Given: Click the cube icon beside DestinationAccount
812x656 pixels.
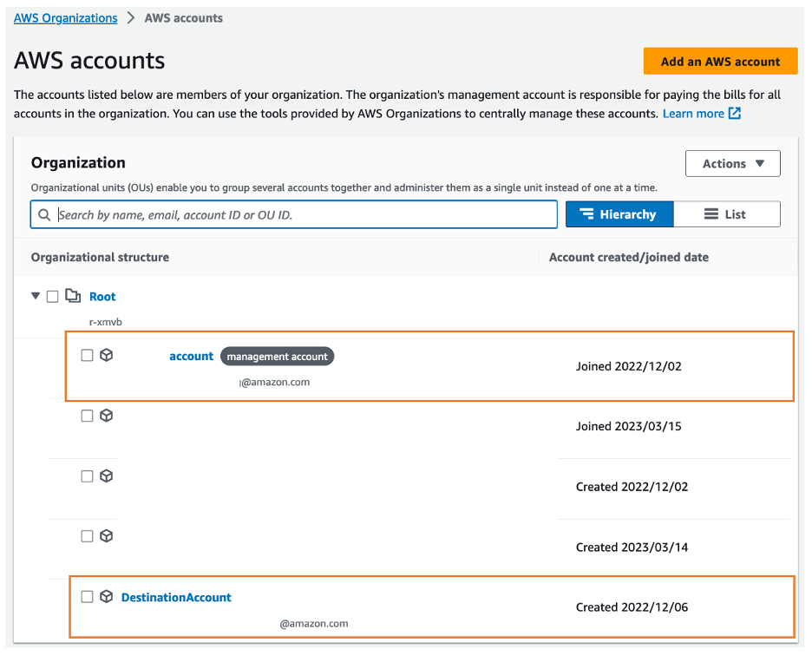Looking at the screenshot, I should coord(106,596).
